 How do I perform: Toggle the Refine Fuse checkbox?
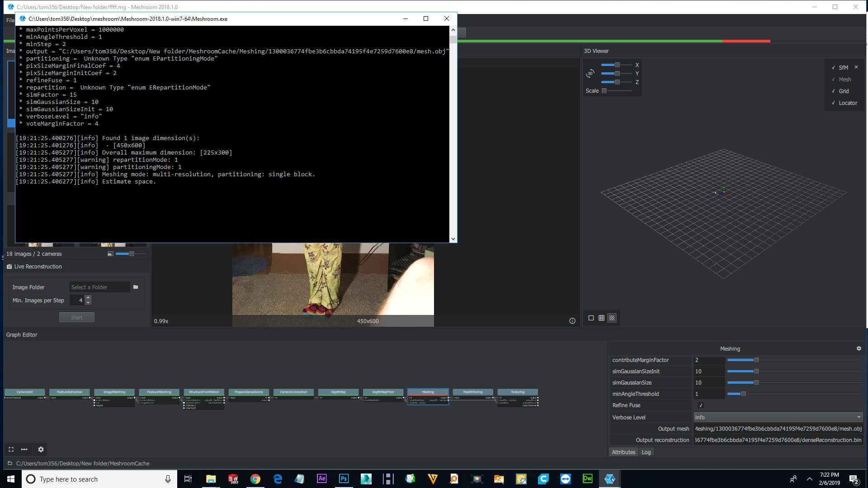coord(700,405)
